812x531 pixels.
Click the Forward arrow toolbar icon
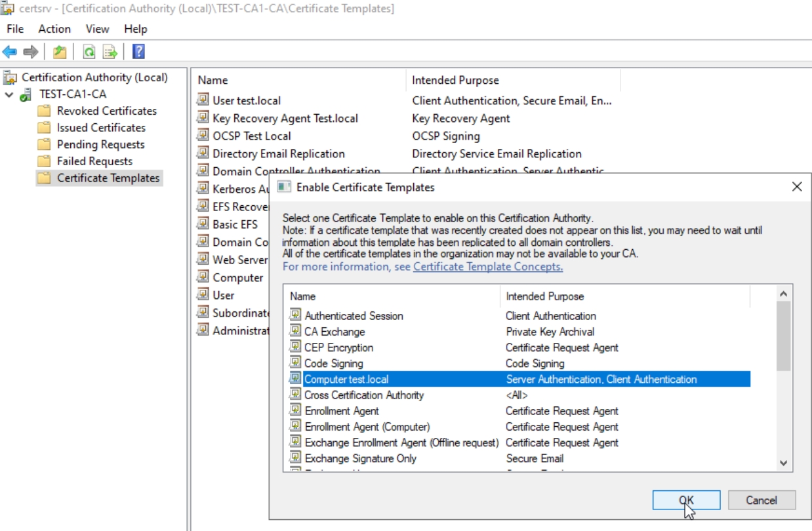coord(30,52)
